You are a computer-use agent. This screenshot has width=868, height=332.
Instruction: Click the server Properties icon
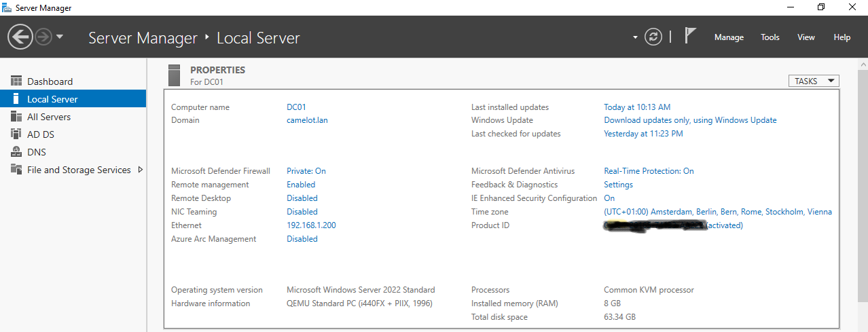point(175,75)
